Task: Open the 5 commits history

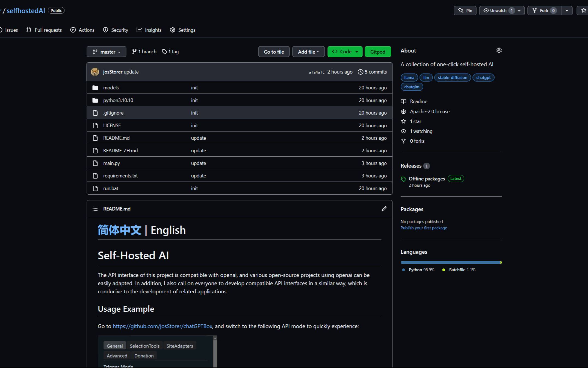Action: [x=372, y=72]
